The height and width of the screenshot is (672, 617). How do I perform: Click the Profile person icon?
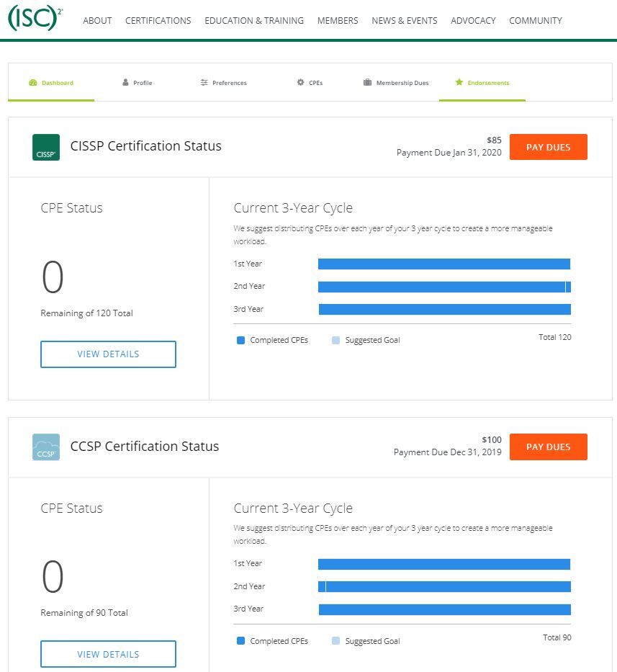(x=125, y=83)
